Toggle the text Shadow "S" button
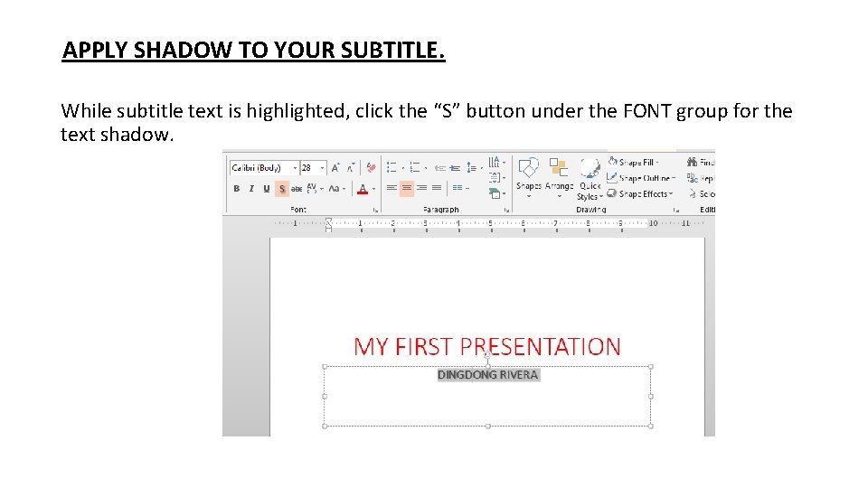 click(282, 189)
